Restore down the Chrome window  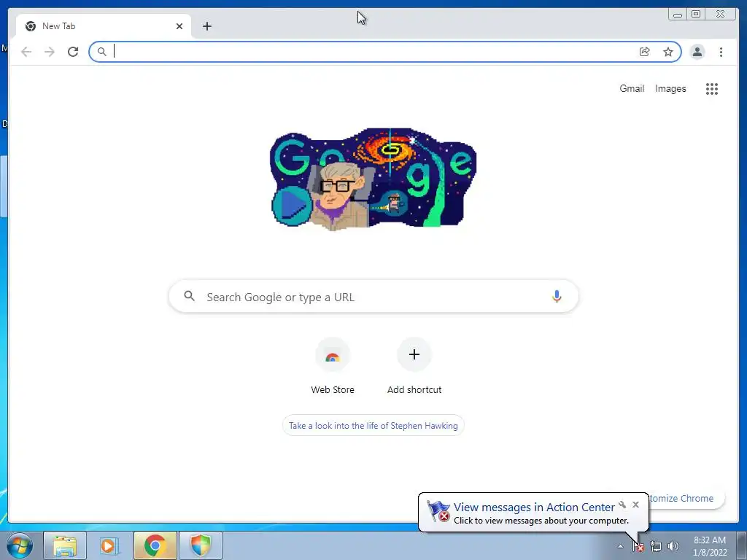(x=695, y=15)
